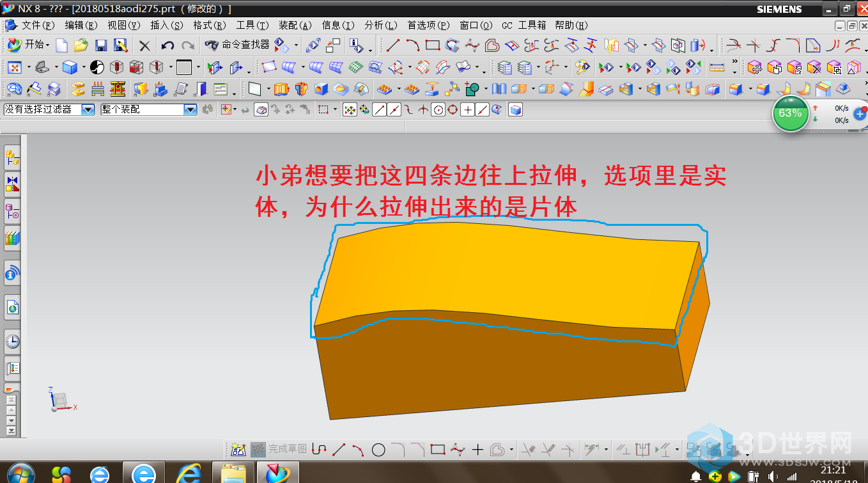Viewport: 868px width, 483px height.
Task: Select the sketch Circle tool in bottom toolbar
Action: (378, 450)
